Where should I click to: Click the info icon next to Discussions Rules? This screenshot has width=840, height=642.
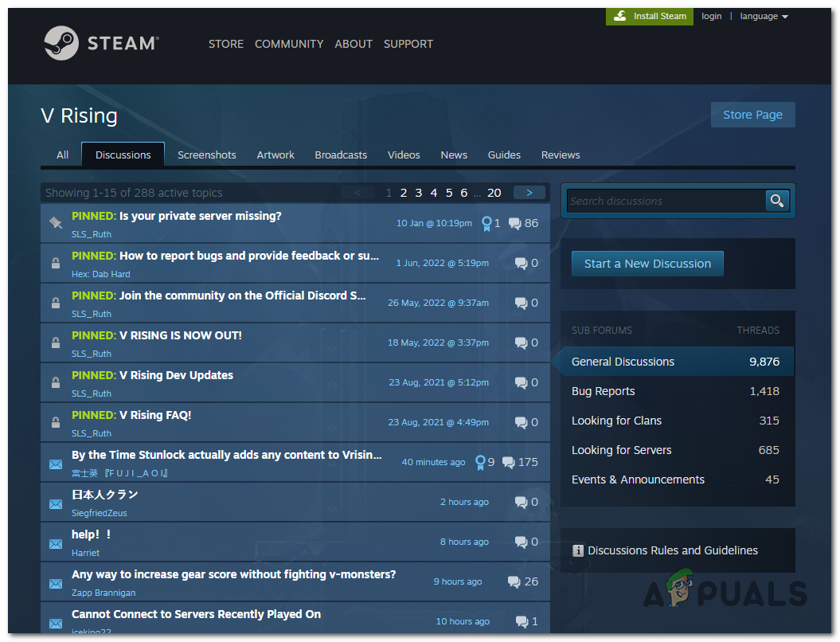tap(578, 550)
